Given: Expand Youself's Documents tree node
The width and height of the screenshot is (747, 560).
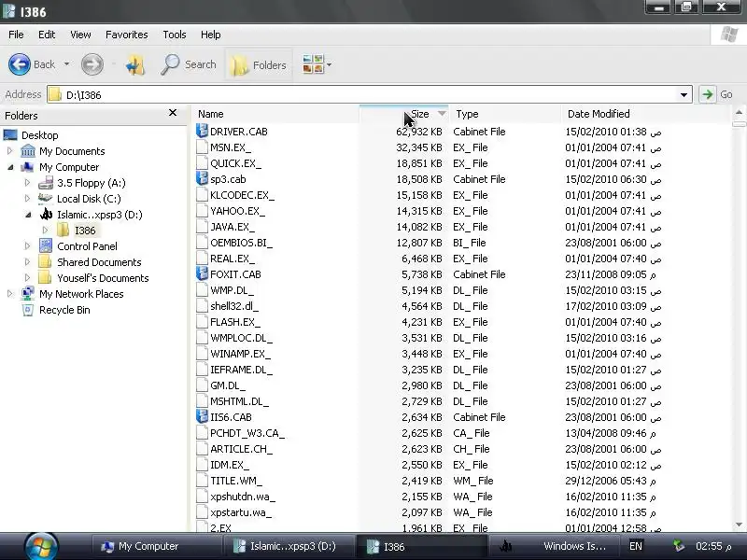Looking at the screenshot, I should click(x=27, y=278).
